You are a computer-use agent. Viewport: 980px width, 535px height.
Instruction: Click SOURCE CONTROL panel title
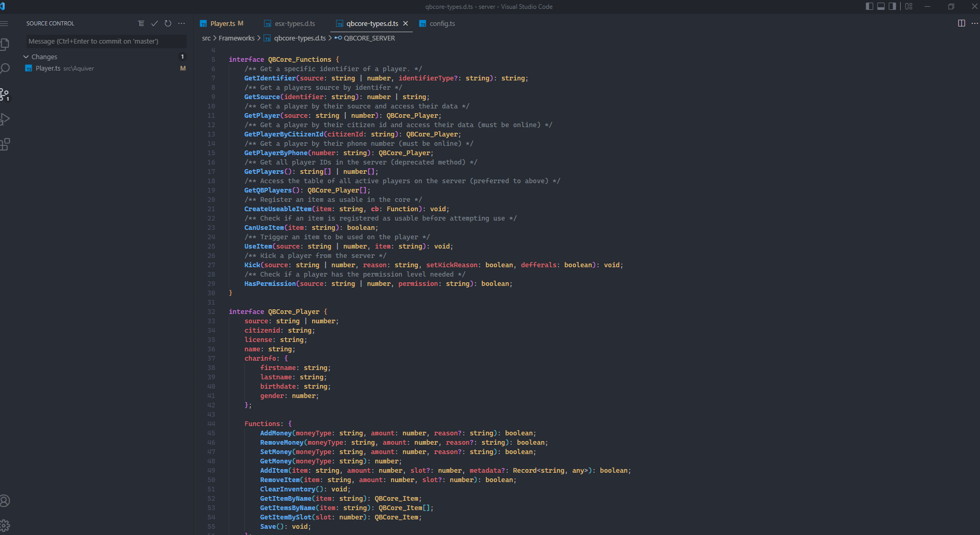point(50,23)
